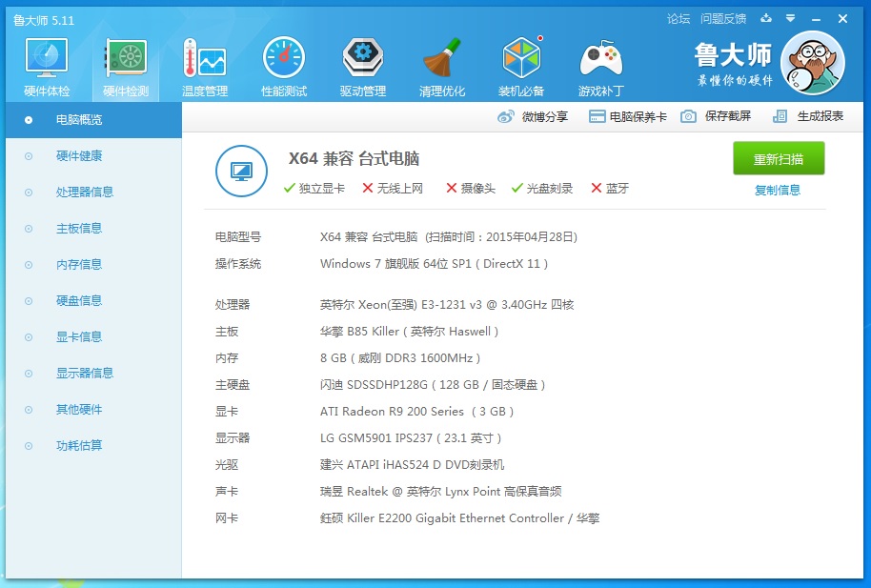The height and width of the screenshot is (588, 871).
Task: Click 蓝牙 feature indicator
Action: 610,189
